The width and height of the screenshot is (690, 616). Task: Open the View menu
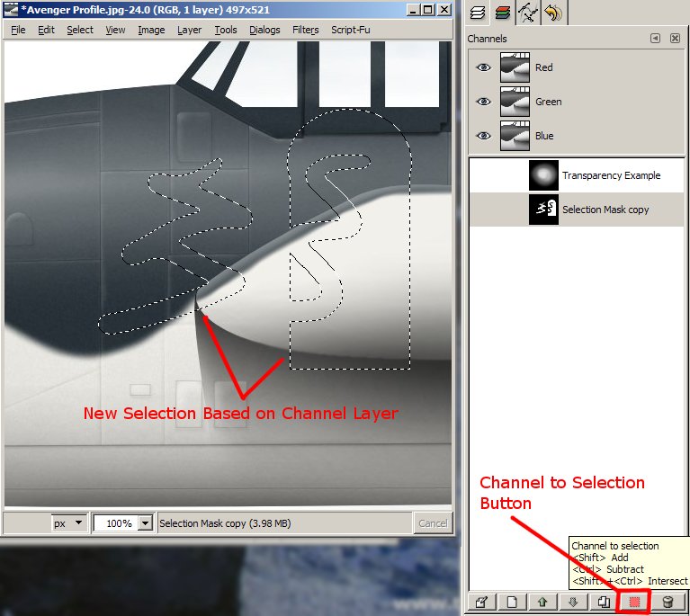click(x=115, y=30)
